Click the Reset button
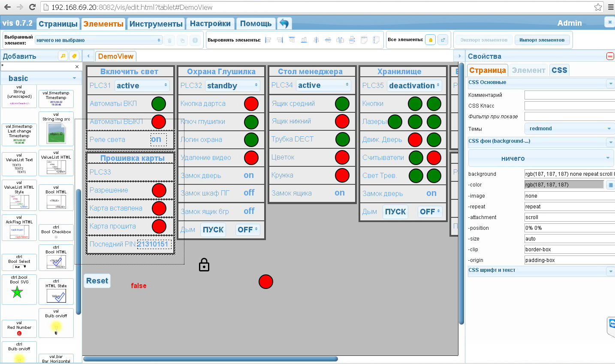 [x=97, y=281]
